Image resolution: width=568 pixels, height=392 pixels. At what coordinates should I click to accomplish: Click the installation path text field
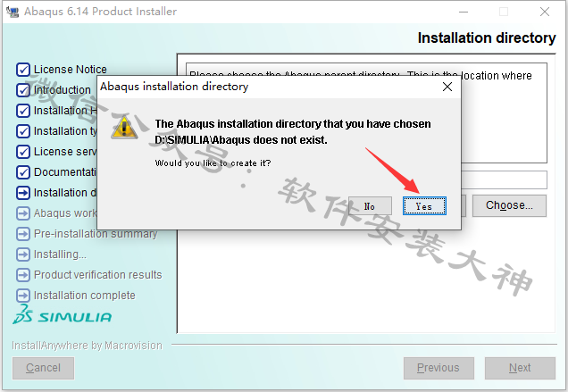click(504, 180)
